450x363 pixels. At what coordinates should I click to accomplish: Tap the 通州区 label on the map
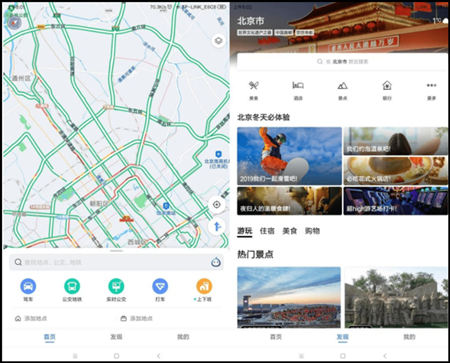(21, 78)
